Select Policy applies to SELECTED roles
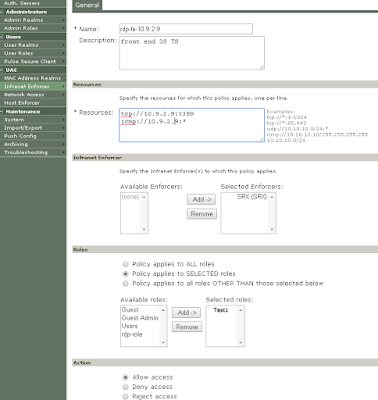 (125, 274)
